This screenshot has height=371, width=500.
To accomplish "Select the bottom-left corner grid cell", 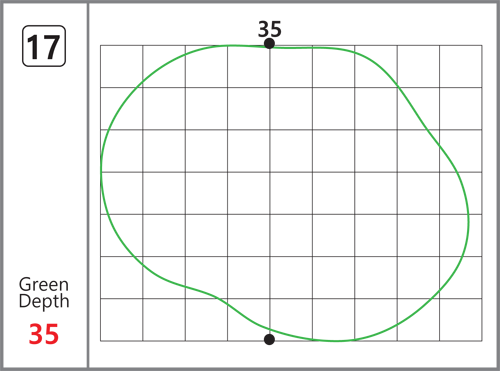I will 122,320.
